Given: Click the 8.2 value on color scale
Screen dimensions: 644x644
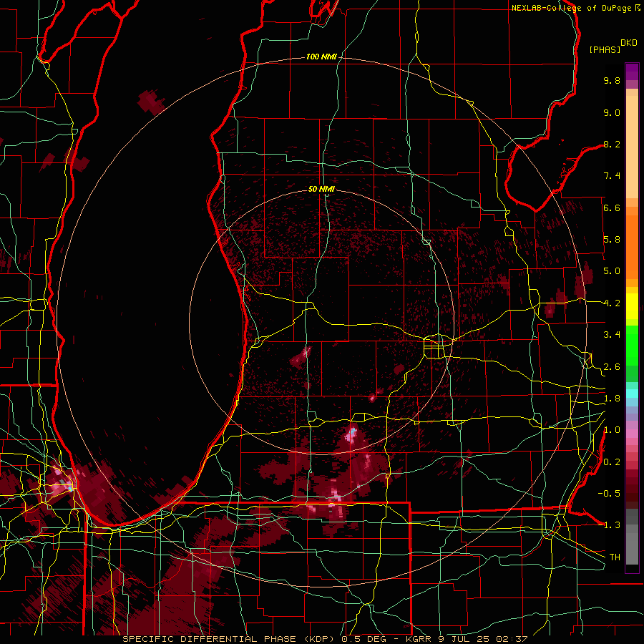Looking at the screenshot, I should [x=612, y=144].
